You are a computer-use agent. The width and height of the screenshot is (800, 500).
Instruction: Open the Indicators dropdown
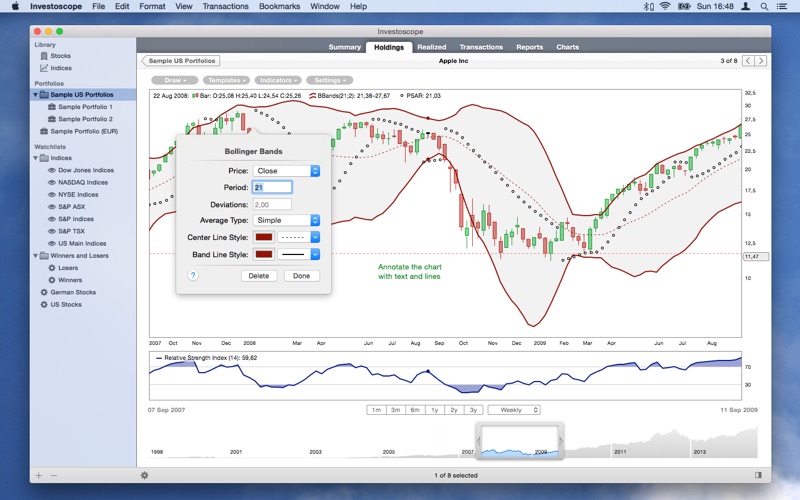pos(278,80)
